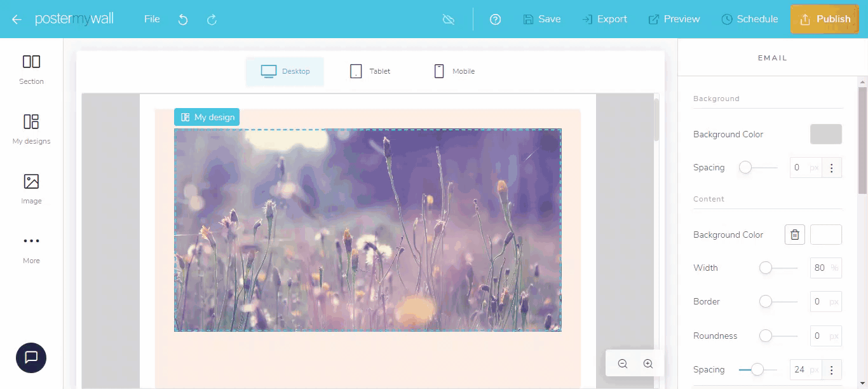Switch to Mobile view
Image resolution: width=868 pixels, height=389 pixels.
click(x=454, y=71)
